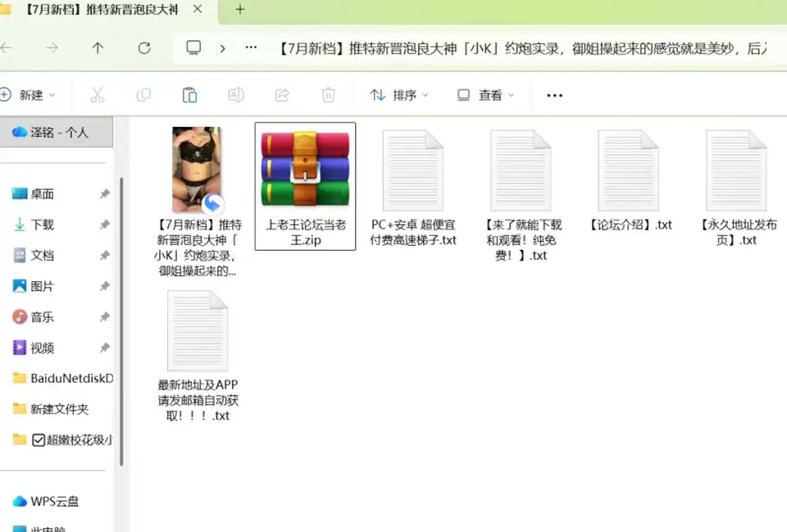Click the file name 【论坛介绍】.txt
Viewport: 787px width, 532px height.
[630, 225]
